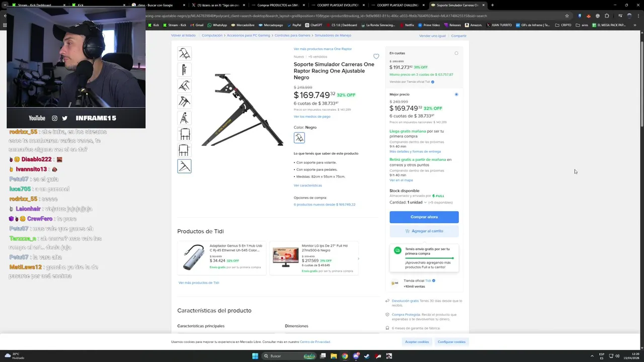The height and width of the screenshot is (362, 644).
Task: Go to the Computación breadcrumb
Action: [212, 36]
